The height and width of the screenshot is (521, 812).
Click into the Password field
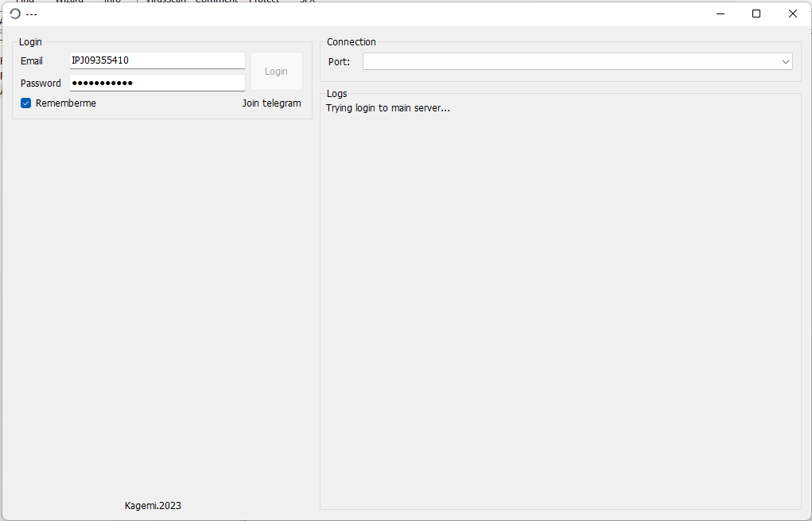[x=157, y=83]
